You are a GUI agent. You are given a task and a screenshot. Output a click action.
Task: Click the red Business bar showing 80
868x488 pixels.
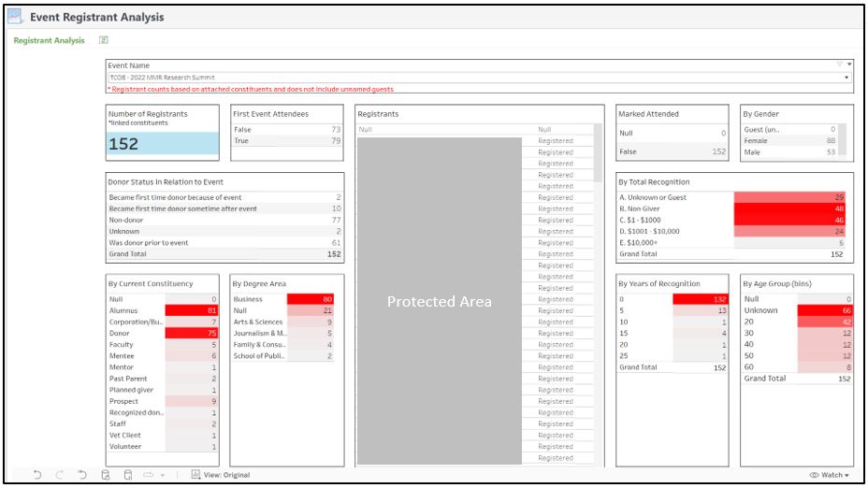(x=310, y=299)
